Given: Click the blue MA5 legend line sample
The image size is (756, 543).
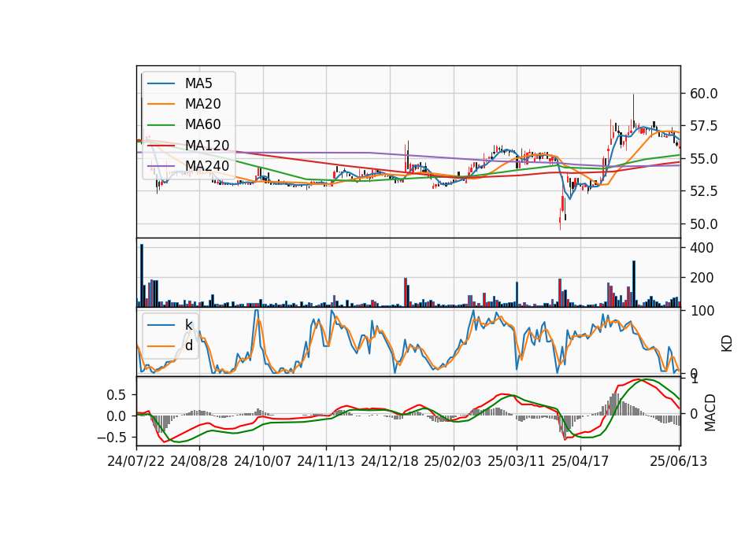Looking at the screenshot, I should (x=161, y=84).
